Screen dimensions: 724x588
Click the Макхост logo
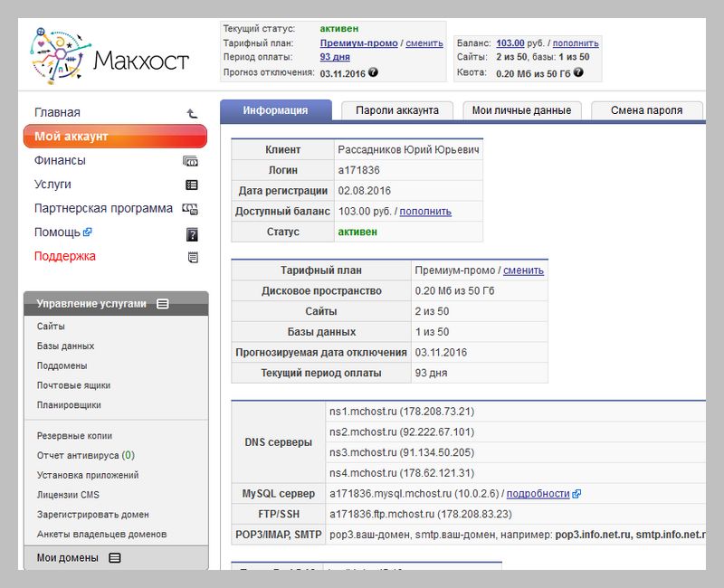[110, 56]
